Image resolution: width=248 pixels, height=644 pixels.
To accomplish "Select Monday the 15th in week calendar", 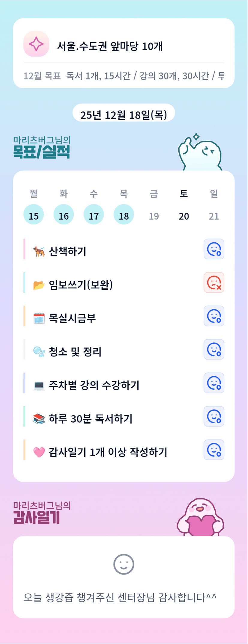I will (x=34, y=214).
